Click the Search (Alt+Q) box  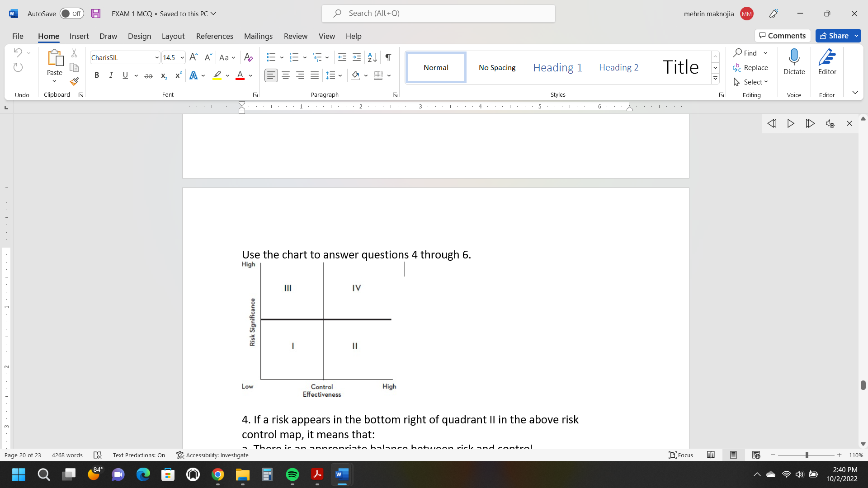tap(438, 13)
